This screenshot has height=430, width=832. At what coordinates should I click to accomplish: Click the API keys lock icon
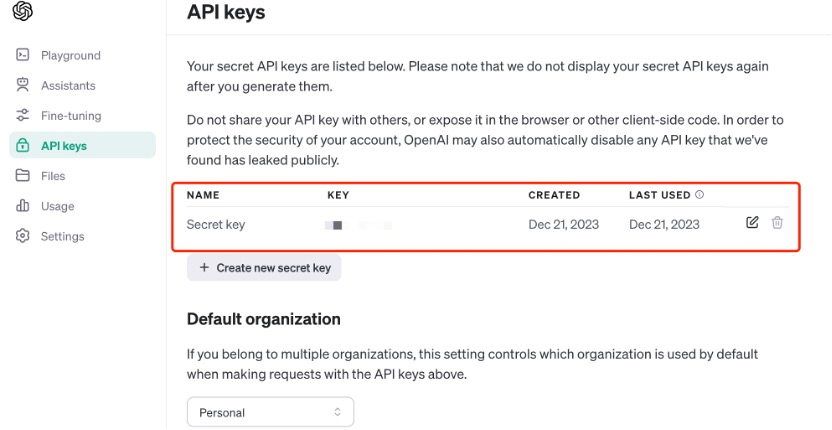(22, 146)
